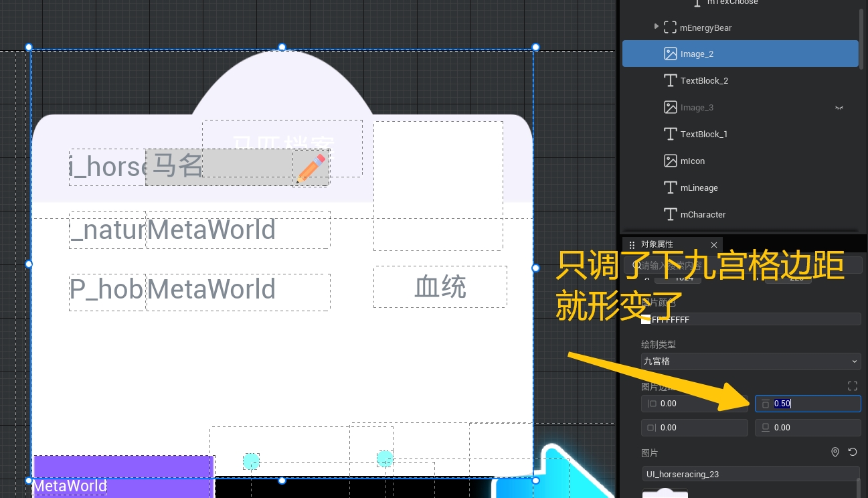Select the 血统 text block on canvas
The width and height of the screenshot is (868, 498).
point(440,286)
